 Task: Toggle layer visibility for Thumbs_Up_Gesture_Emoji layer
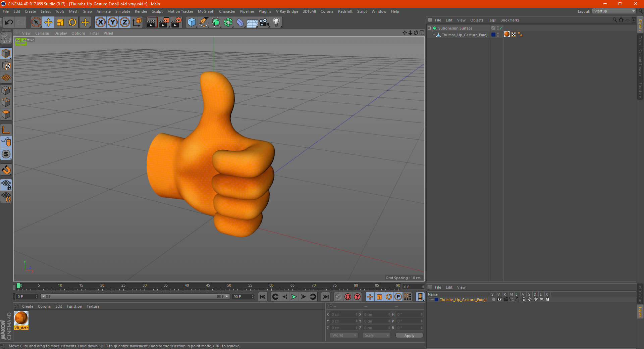(x=499, y=299)
